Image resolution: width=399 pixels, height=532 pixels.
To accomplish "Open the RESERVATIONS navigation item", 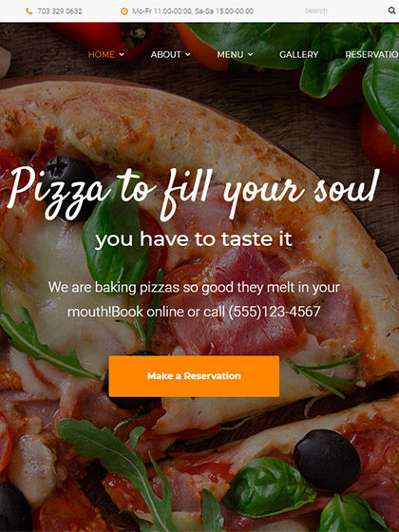I will tap(371, 54).
